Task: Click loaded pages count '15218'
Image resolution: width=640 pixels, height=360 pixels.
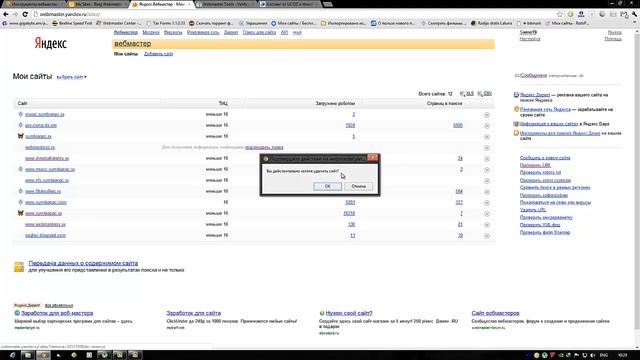Action: 349,213
